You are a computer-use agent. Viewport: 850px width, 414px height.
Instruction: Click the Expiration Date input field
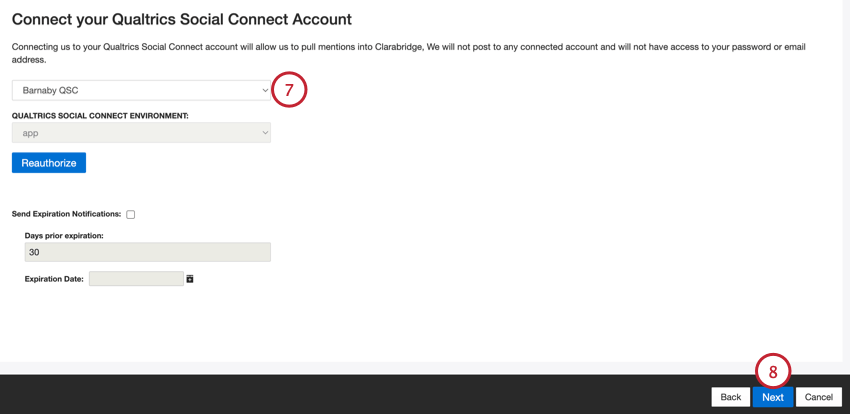(136, 279)
